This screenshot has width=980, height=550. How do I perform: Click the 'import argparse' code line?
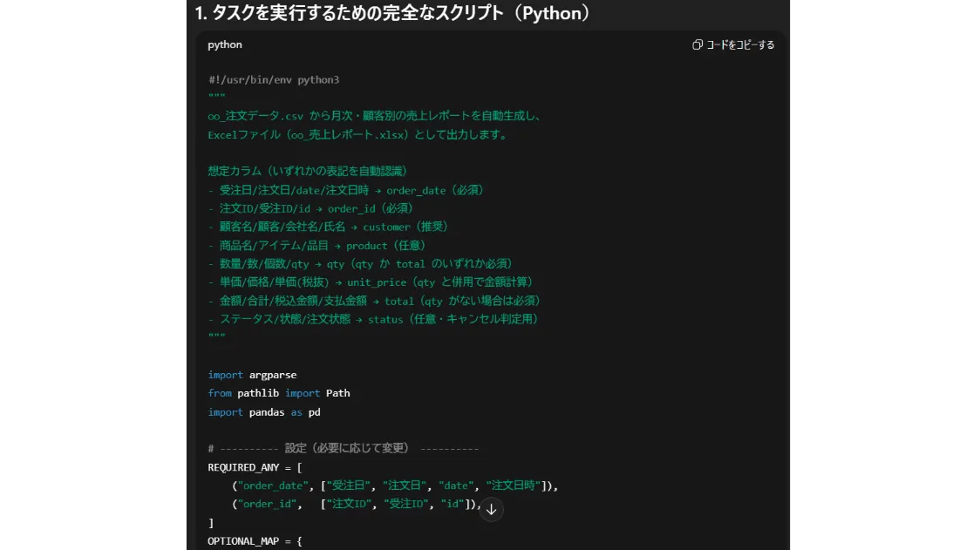[252, 375]
